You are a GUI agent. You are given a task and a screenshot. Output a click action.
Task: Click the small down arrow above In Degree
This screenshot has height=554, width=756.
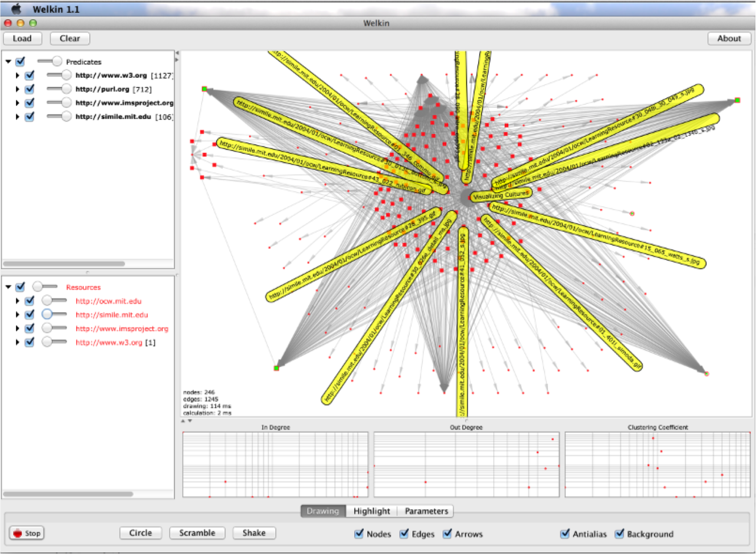[x=190, y=421]
